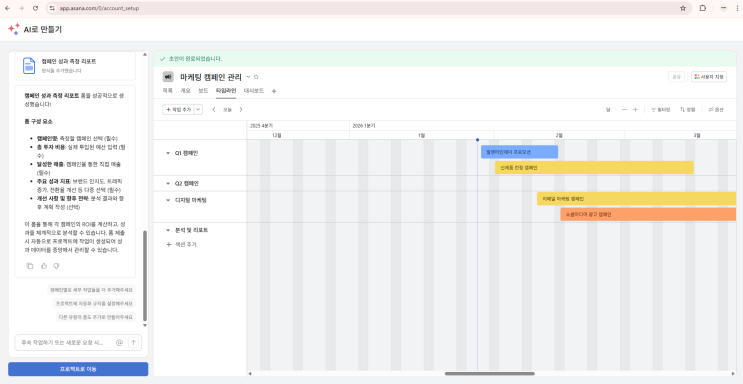Click the timeline scrollbar left arrow
This screenshot has width=743, height=384.
tap(250, 374)
